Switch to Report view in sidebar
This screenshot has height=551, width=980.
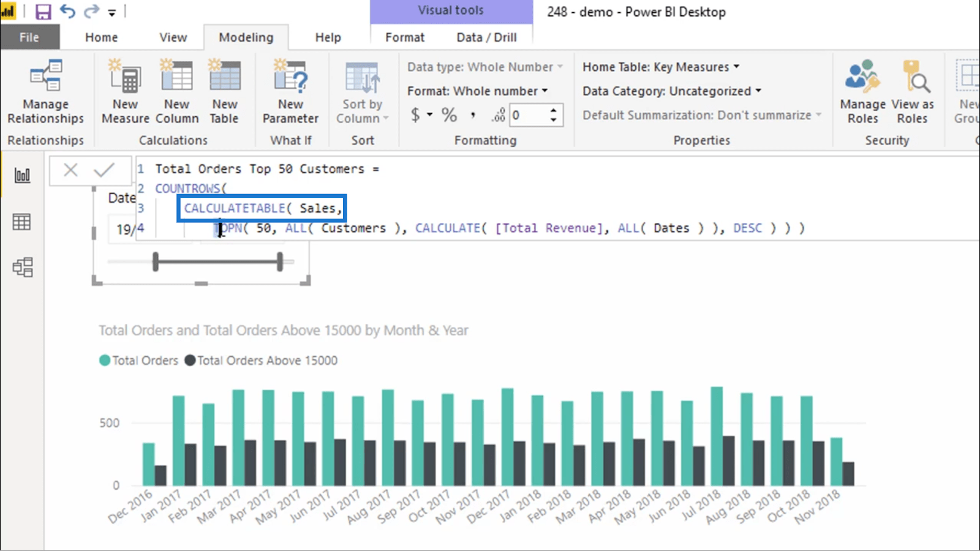(x=22, y=176)
